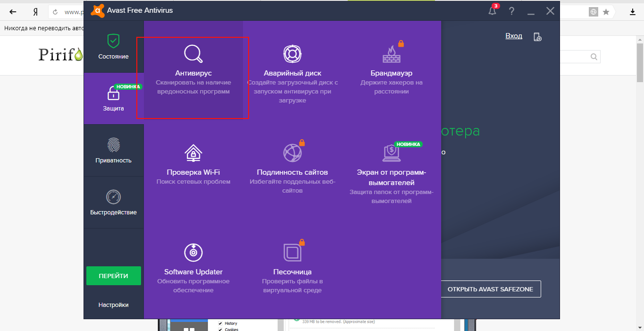Switch to the Состояние tab
Image resolution: width=644 pixels, height=331 pixels.
(x=114, y=47)
